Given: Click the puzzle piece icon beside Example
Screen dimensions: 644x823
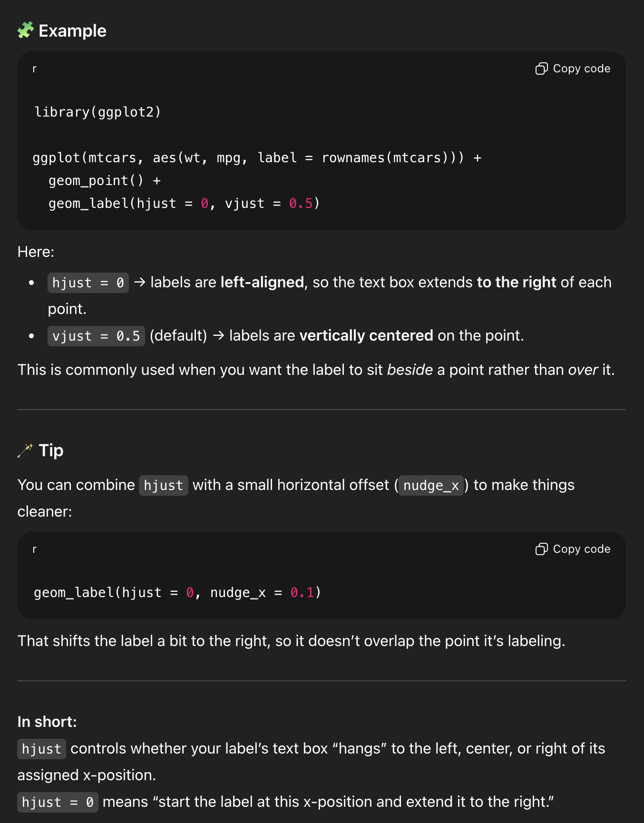Looking at the screenshot, I should coord(26,30).
